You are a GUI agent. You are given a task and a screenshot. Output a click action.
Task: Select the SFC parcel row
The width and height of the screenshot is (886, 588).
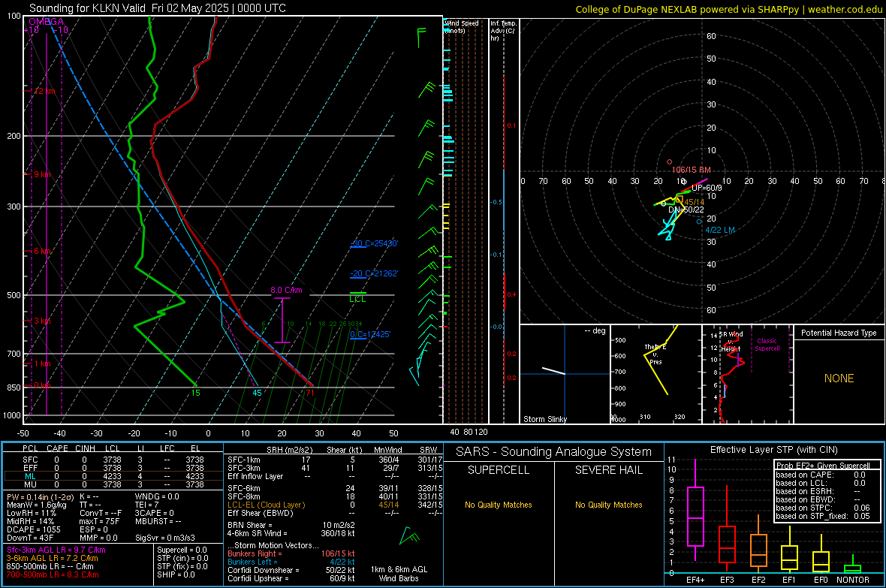[x=113, y=460]
